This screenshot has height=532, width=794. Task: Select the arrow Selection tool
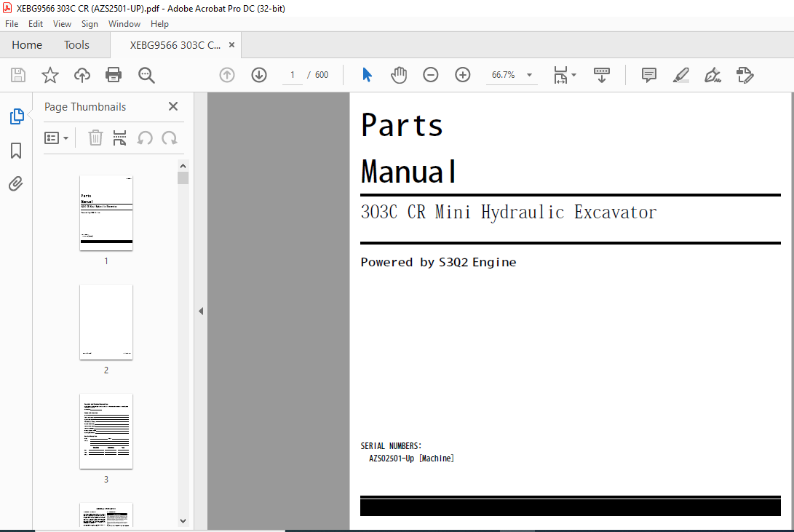[367, 75]
